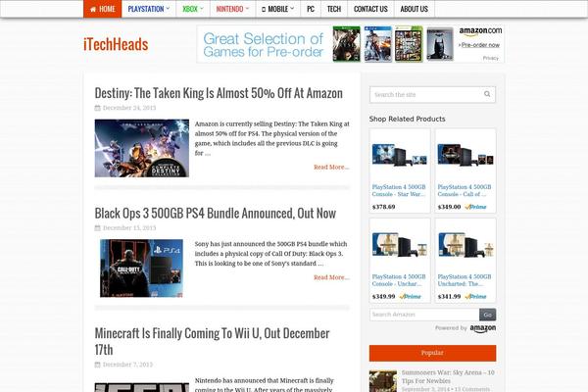Expand the Mobile dropdown menu
Viewport: 588px width, 392px height.
pos(278,9)
